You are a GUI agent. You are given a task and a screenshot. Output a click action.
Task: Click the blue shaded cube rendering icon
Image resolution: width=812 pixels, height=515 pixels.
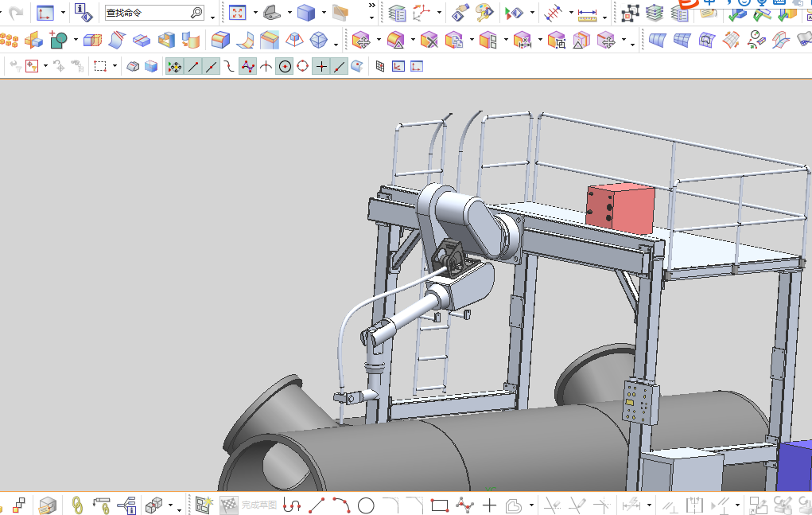click(306, 13)
